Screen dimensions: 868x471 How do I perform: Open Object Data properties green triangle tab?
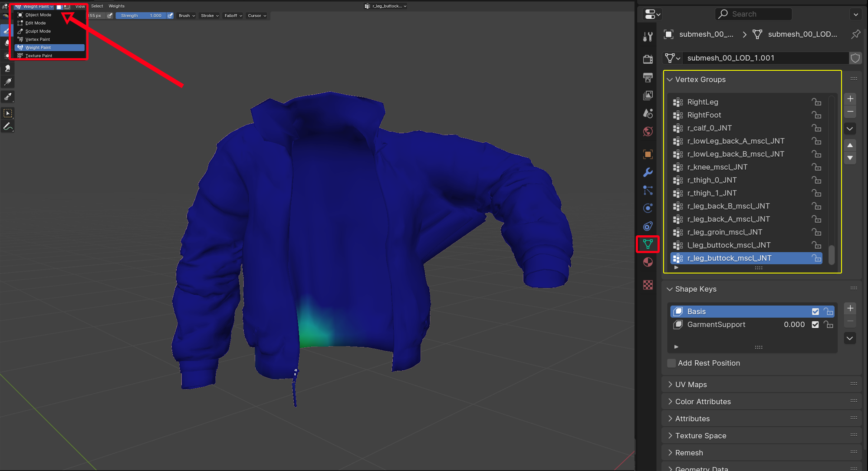pyautogui.click(x=648, y=244)
